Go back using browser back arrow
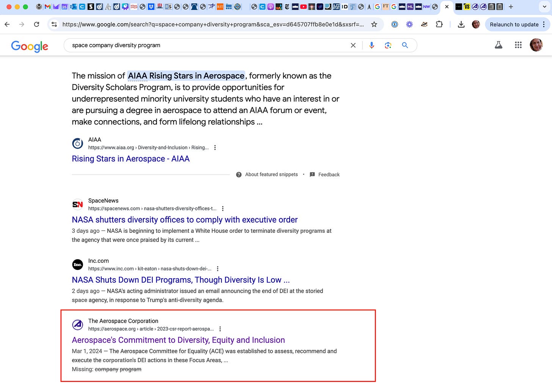This screenshot has width=552, height=392. click(7, 24)
